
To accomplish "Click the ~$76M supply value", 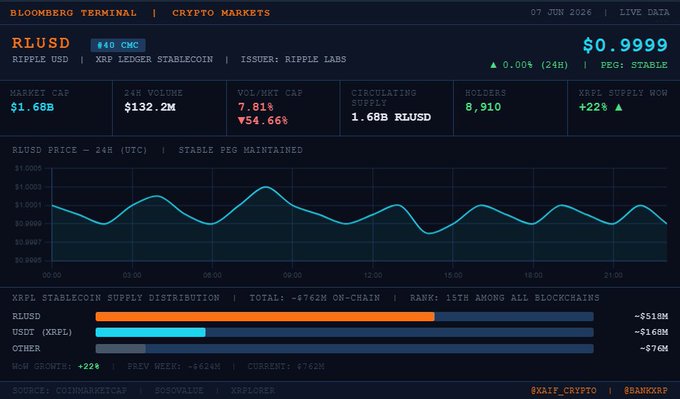I will [x=654, y=348].
